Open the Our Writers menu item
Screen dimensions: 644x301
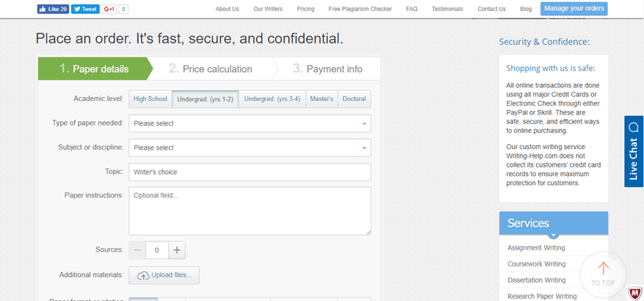pos(268,9)
